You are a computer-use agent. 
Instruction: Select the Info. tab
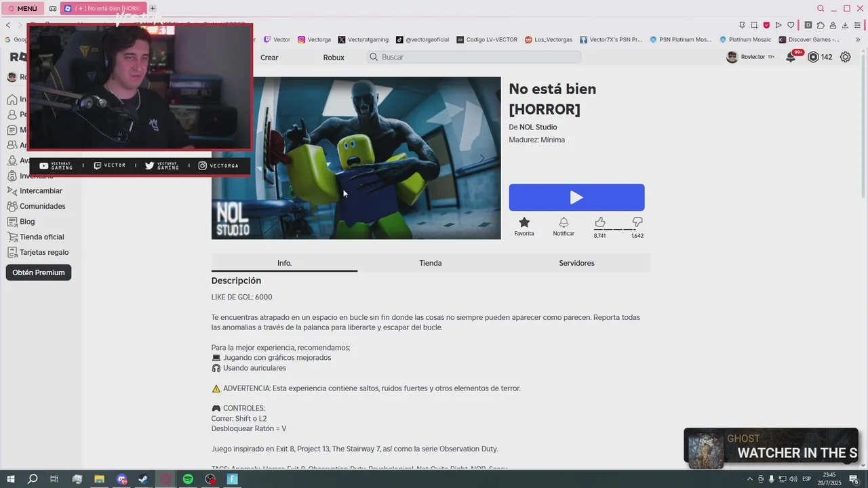click(x=284, y=263)
